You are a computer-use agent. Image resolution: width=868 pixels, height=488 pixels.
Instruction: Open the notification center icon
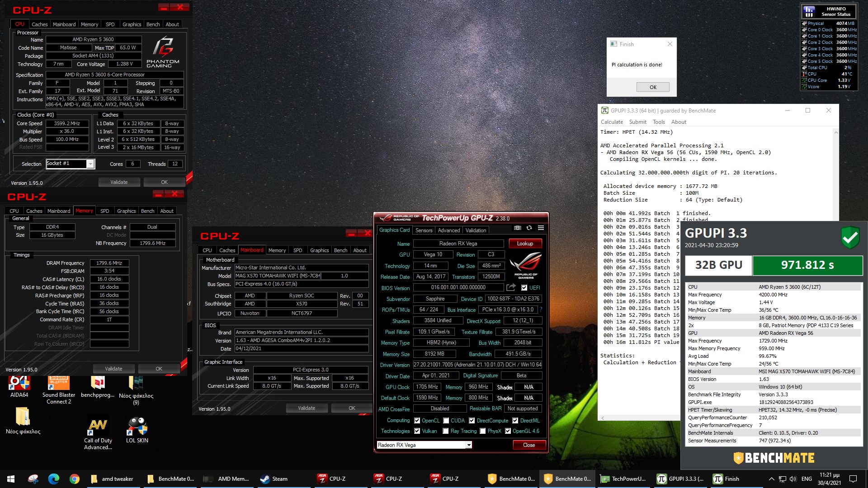(x=853, y=479)
